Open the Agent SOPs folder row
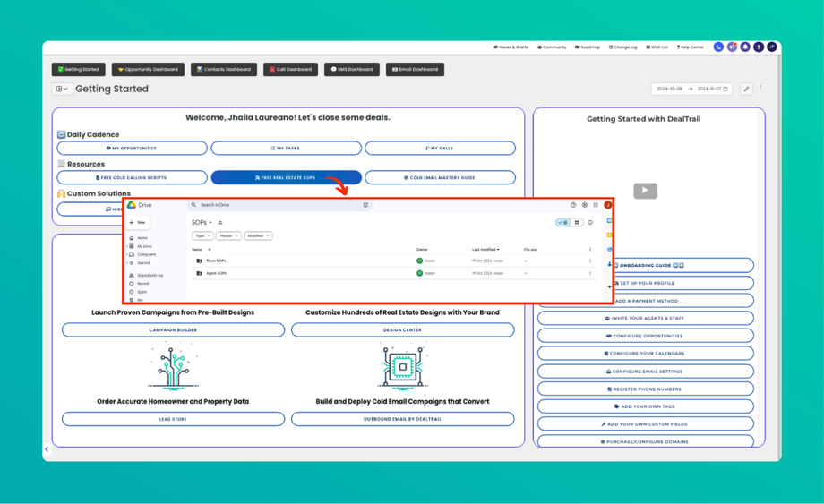The width and height of the screenshot is (824, 504). pyautogui.click(x=395, y=273)
